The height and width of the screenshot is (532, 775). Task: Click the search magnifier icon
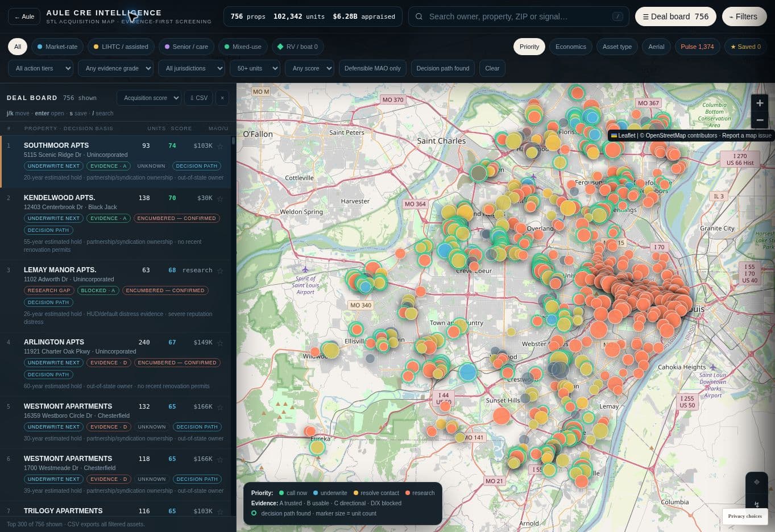[419, 16]
